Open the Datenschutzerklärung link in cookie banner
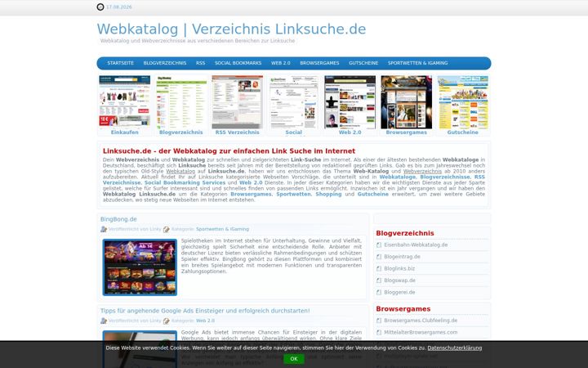The height and width of the screenshot is (368, 588). click(x=455, y=348)
